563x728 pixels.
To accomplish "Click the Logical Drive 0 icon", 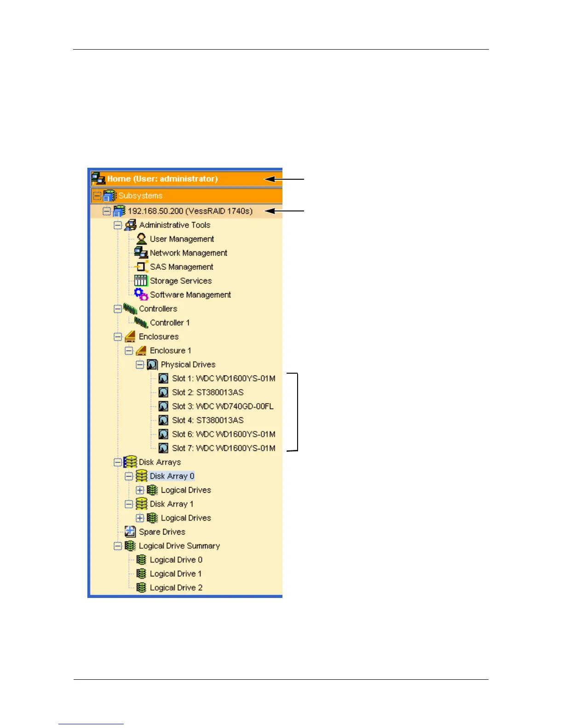I will [142, 560].
